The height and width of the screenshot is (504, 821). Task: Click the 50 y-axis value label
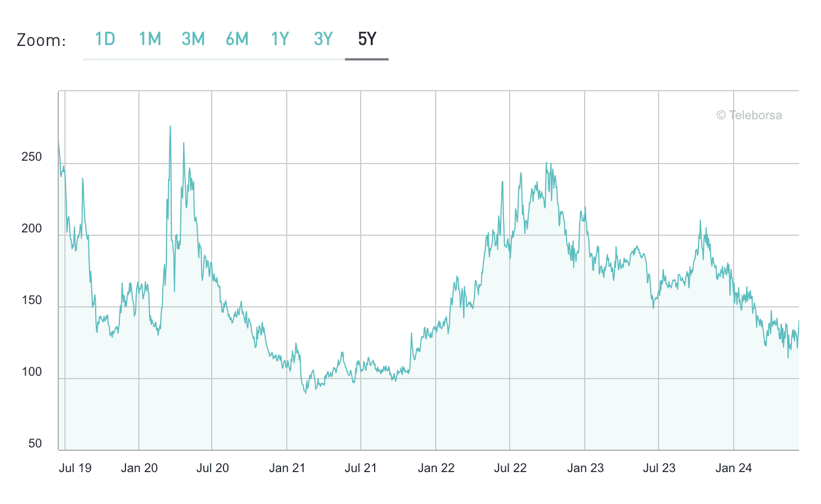[35, 444]
